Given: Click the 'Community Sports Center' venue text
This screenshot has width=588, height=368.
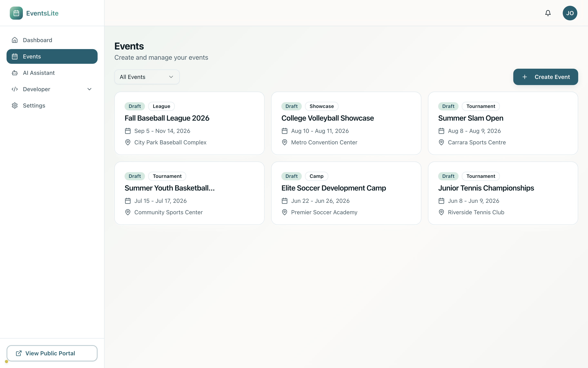Looking at the screenshot, I should (x=168, y=212).
